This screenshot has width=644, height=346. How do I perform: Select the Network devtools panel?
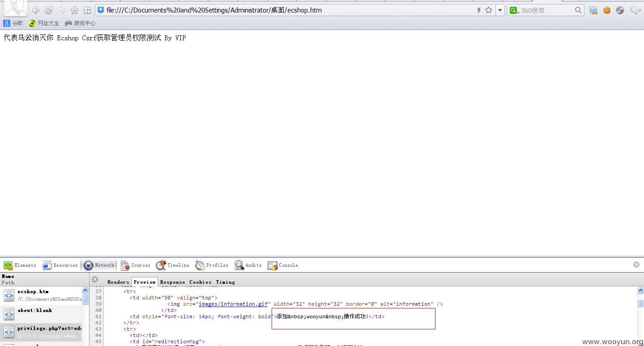(x=99, y=265)
